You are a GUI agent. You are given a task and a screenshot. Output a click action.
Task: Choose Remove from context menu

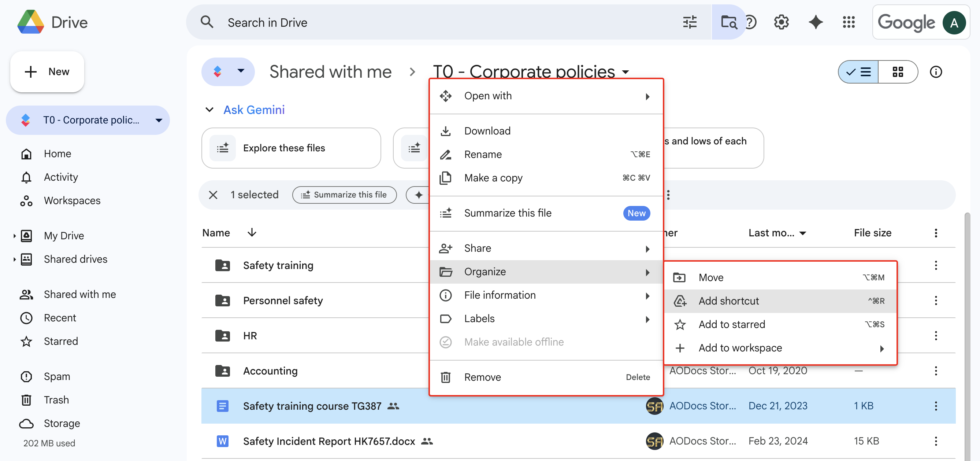(x=546, y=377)
